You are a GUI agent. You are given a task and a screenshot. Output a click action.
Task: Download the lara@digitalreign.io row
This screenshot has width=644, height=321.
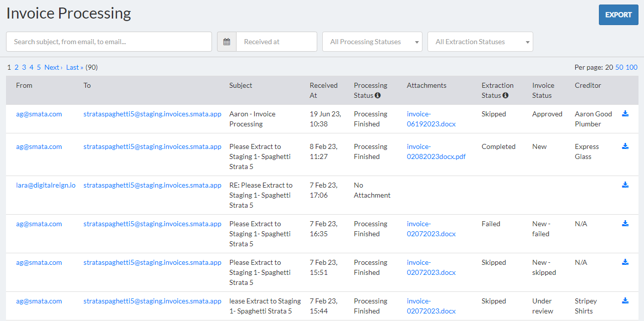pyautogui.click(x=625, y=185)
